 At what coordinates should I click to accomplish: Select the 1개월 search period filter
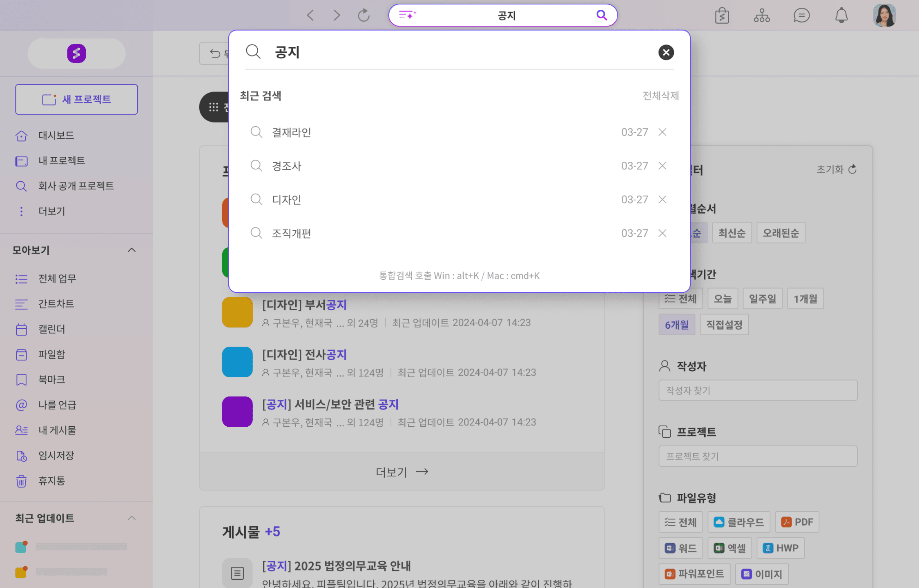(805, 299)
